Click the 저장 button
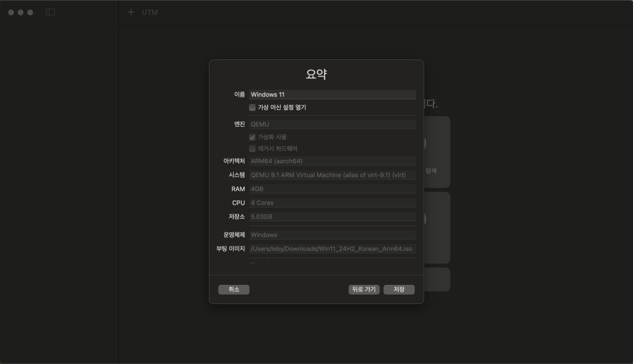 click(x=399, y=289)
